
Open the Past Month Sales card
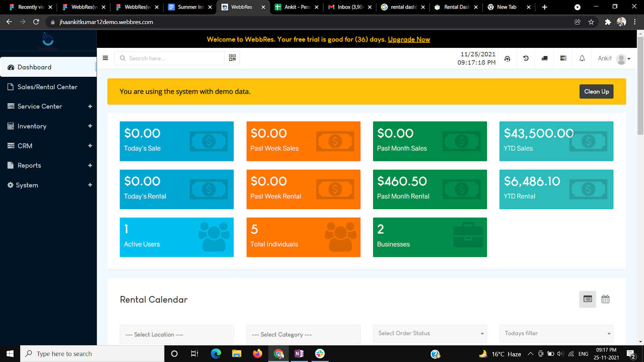(430, 141)
